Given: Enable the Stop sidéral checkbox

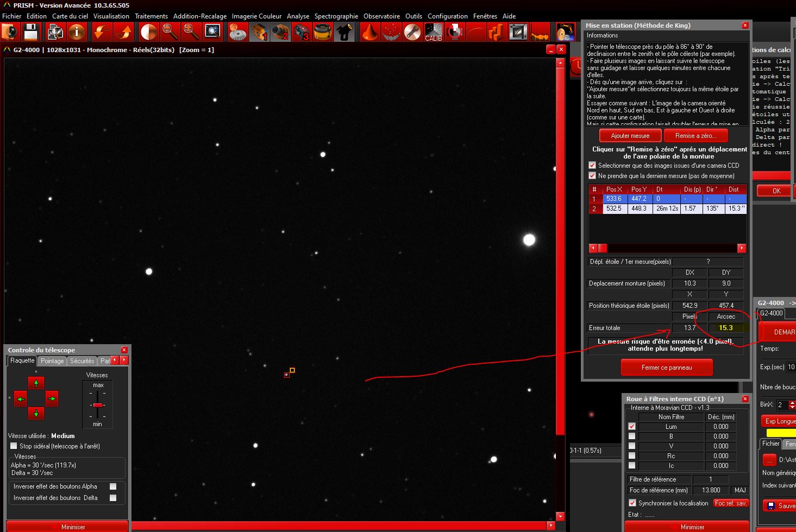Looking at the screenshot, I should 14,446.
